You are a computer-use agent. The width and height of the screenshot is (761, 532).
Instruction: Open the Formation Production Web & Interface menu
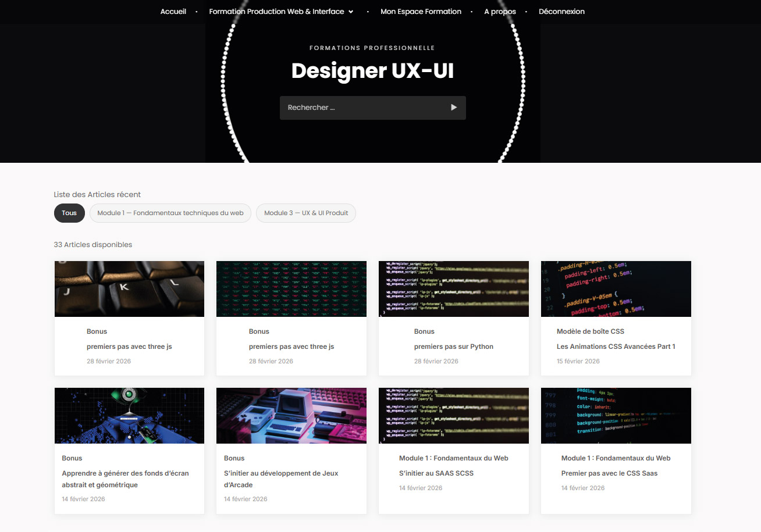(x=277, y=12)
